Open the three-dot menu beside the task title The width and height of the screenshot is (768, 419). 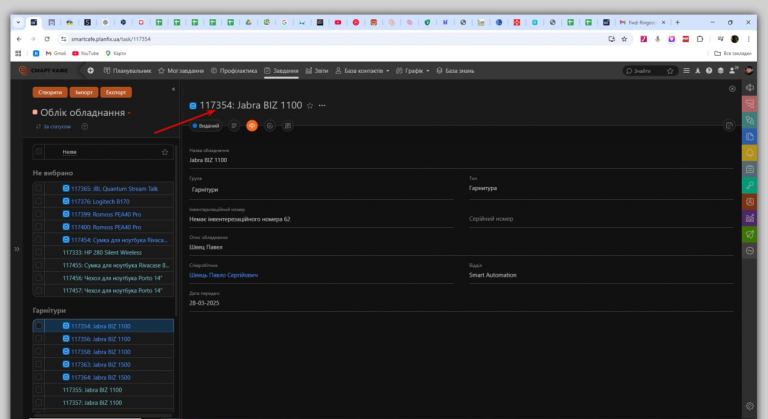coord(322,105)
